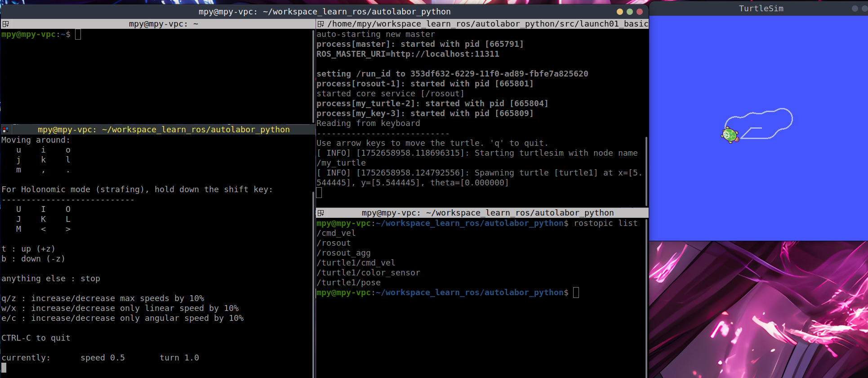Open grouping menu icon of roslaunch output pane
868x378 pixels.
pos(320,24)
